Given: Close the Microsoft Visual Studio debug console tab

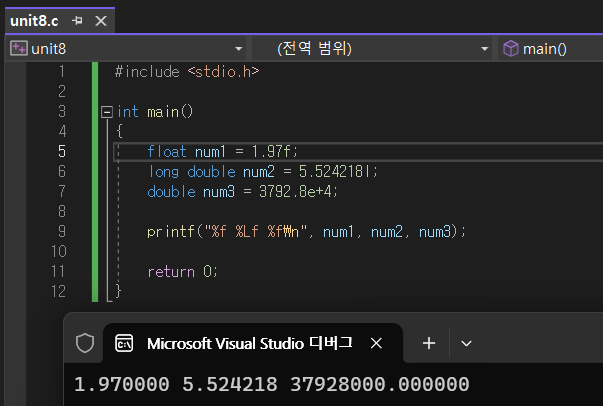Looking at the screenshot, I should pos(376,343).
